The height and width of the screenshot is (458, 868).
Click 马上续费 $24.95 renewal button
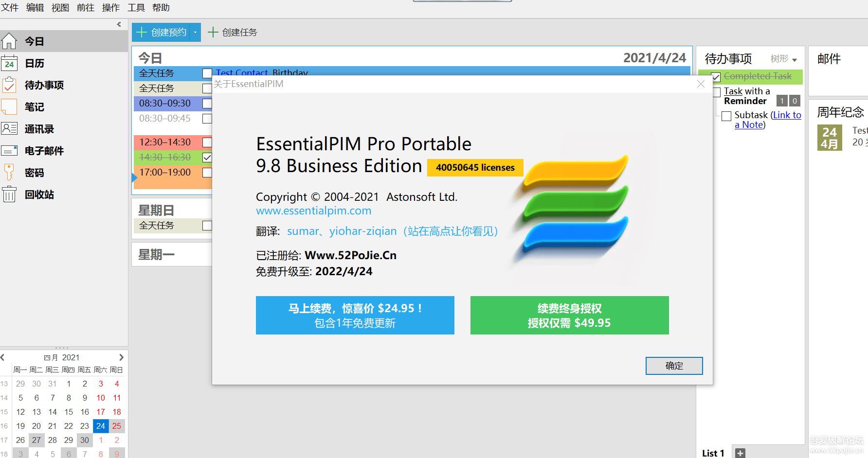355,315
